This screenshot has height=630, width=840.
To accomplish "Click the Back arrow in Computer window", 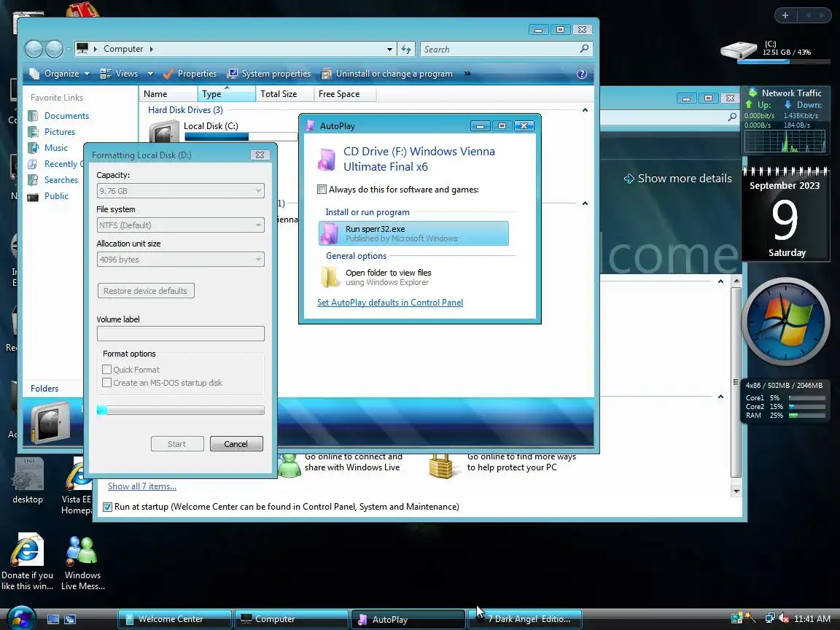I will click(34, 49).
